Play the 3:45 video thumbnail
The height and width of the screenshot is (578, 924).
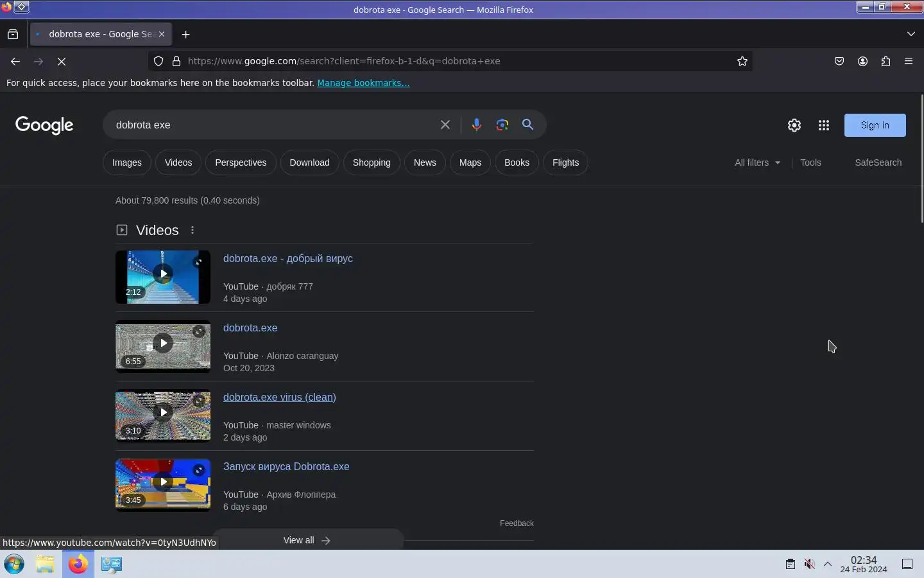click(163, 485)
